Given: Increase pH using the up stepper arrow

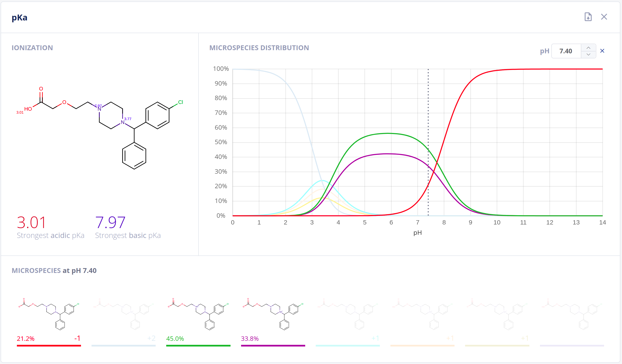Looking at the screenshot, I should [588, 48].
